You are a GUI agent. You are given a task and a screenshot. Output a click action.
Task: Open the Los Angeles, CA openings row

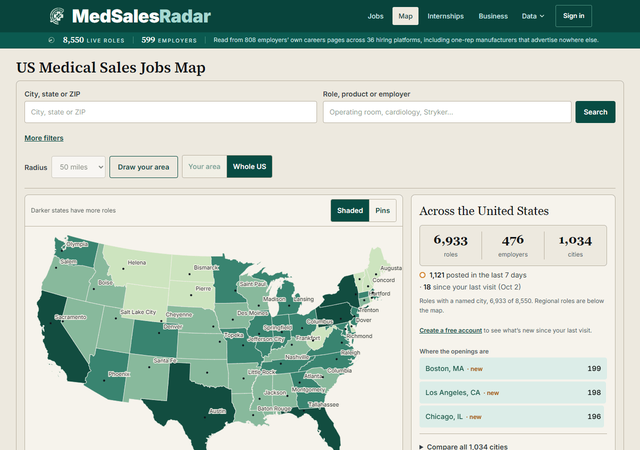(x=513, y=392)
